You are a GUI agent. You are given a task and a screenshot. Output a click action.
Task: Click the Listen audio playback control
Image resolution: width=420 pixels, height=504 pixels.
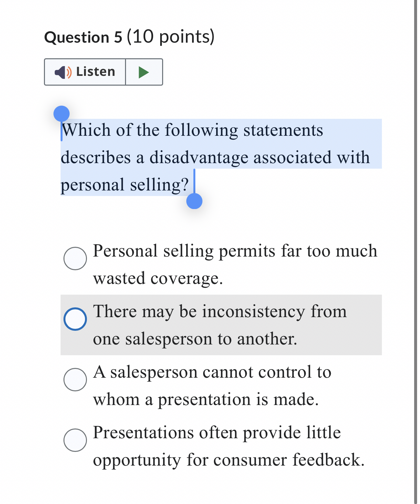click(85, 72)
